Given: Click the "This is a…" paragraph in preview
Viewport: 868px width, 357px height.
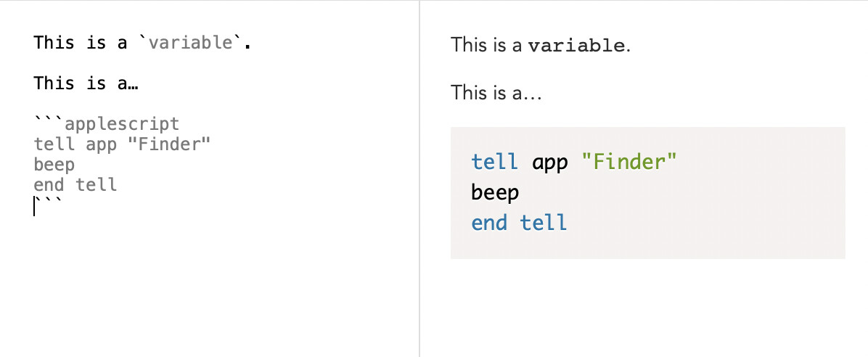Looking at the screenshot, I should click(x=496, y=93).
